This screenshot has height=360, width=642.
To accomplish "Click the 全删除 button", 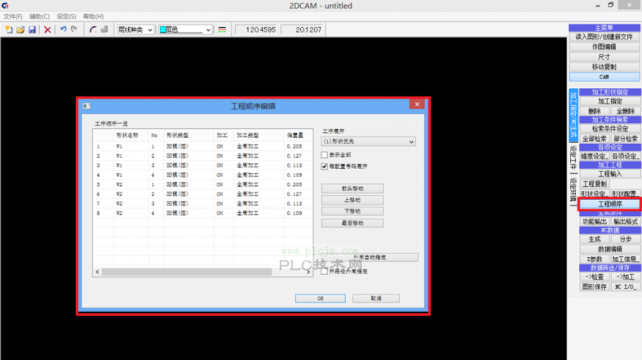I will click(x=625, y=111).
